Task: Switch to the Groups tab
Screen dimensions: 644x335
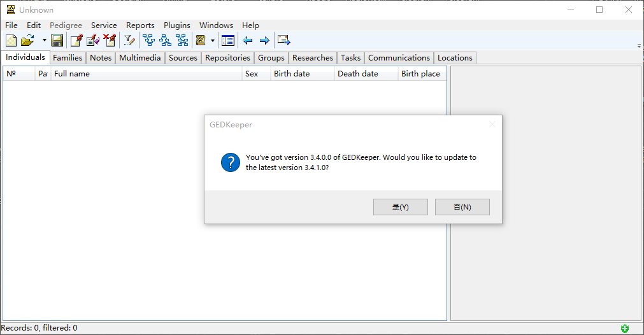Action: coord(271,58)
